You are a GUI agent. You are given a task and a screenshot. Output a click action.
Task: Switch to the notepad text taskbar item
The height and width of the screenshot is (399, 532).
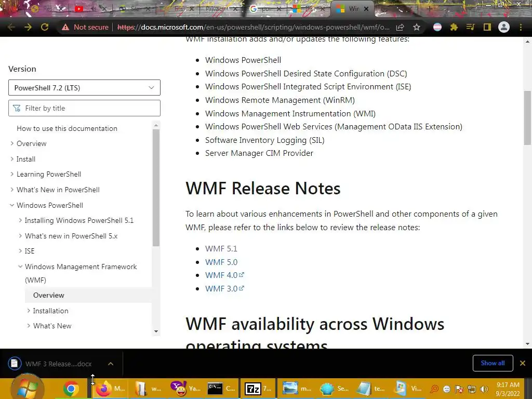[371, 389]
